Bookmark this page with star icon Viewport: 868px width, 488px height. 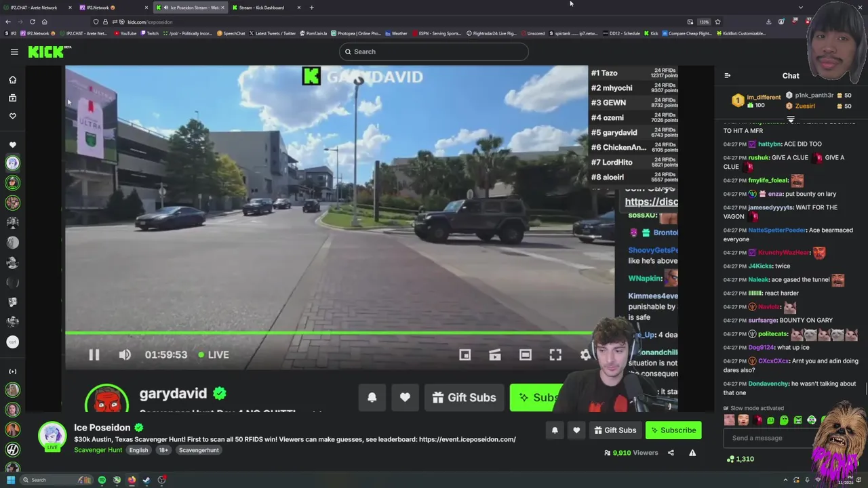point(717,22)
